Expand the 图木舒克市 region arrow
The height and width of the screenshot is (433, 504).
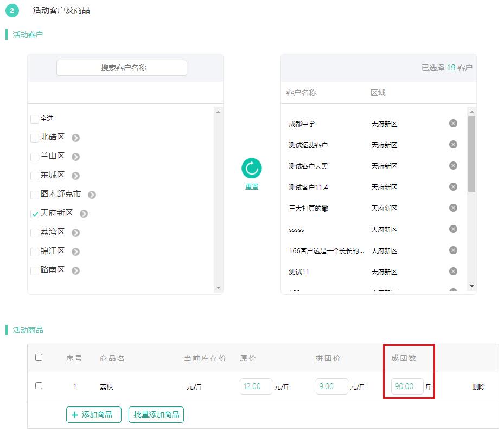(x=92, y=194)
